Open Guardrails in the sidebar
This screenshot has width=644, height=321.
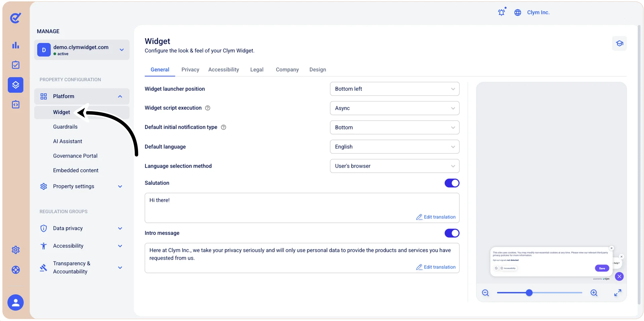65,127
